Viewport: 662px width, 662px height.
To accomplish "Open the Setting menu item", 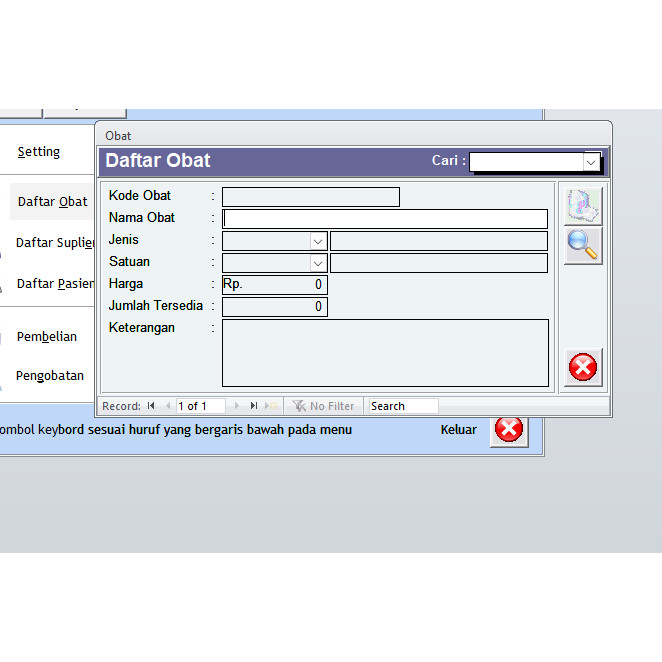I will [39, 152].
